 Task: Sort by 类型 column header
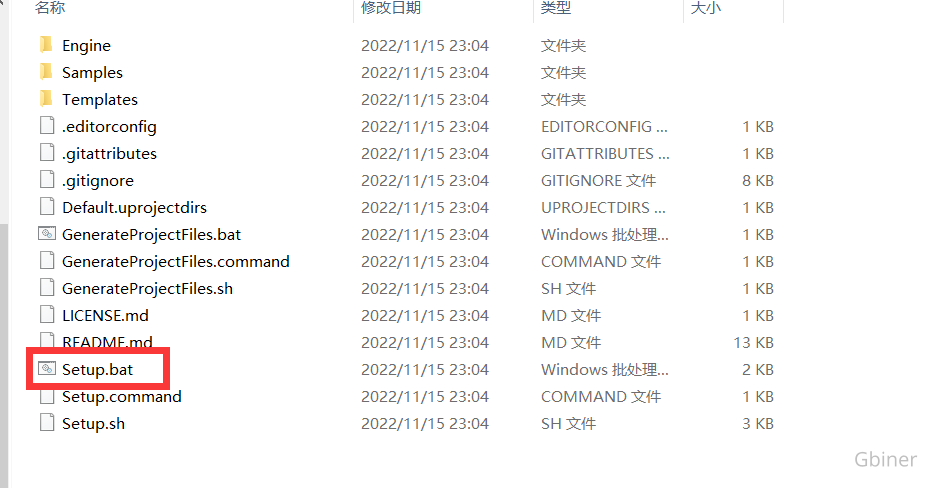[x=556, y=8]
